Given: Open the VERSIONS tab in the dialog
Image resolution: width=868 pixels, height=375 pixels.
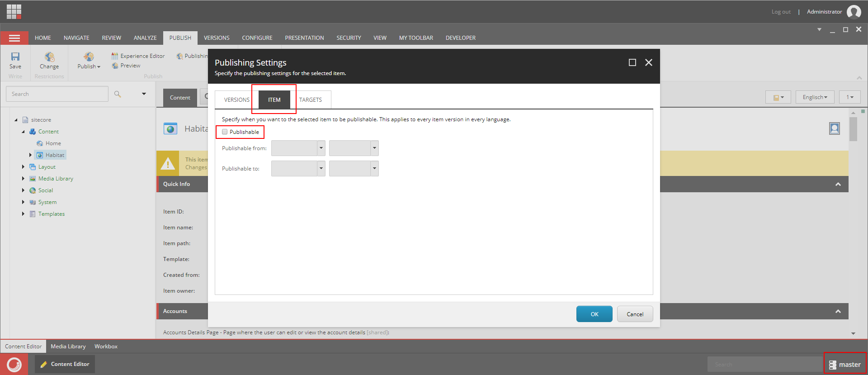Looking at the screenshot, I should click(x=236, y=100).
